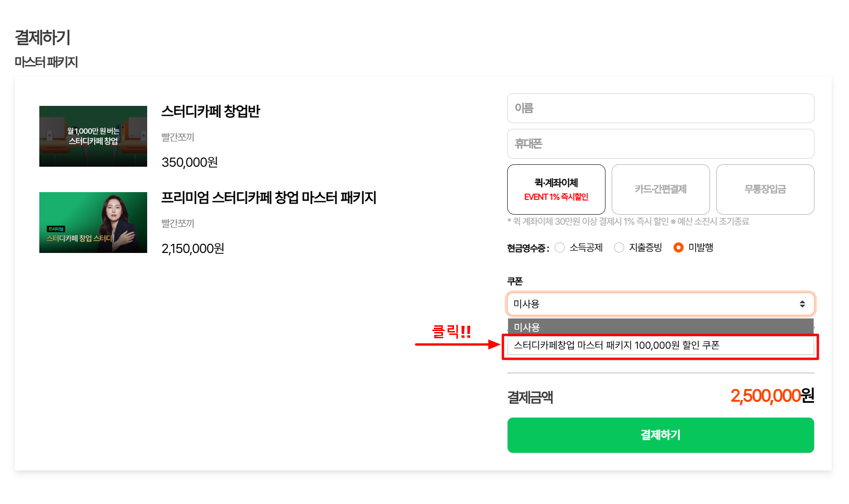Screen dimensions: 849x504
Task: Select the 100,000원 할인 쿠폰 option
Action: pyautogui.click(x=661, y=345)
